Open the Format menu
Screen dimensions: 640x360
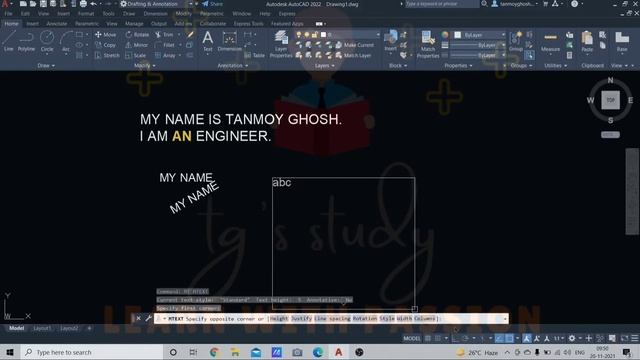coord(86,13)
